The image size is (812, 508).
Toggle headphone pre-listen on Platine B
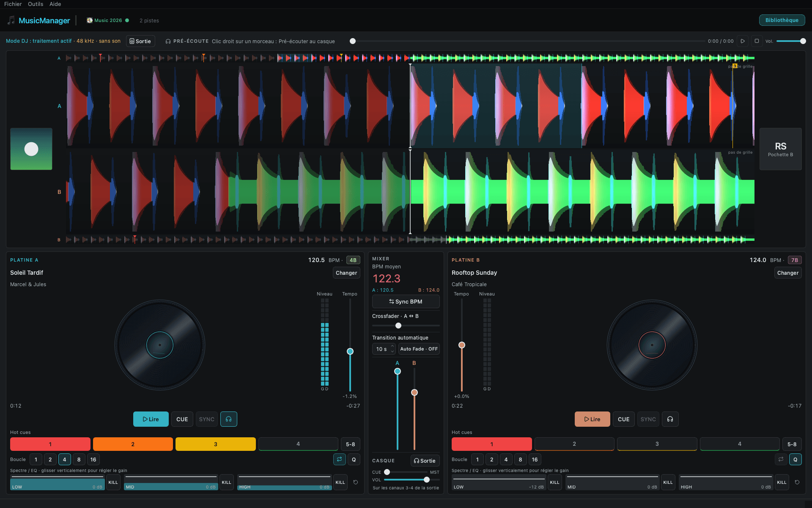click(670, 419)
